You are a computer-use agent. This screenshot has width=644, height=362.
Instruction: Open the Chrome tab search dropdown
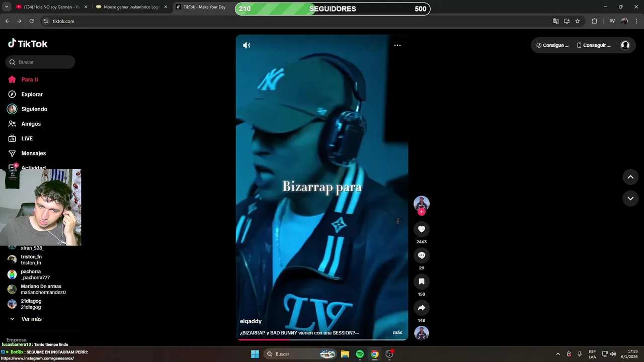7,7
